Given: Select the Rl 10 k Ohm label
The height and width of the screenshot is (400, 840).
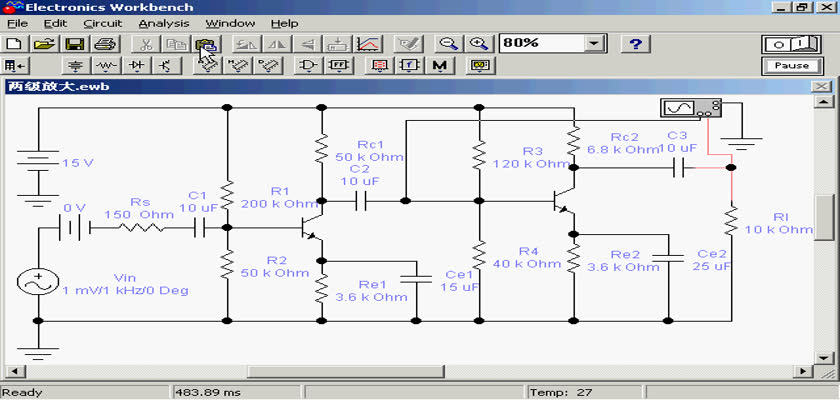Looking at the screenshot, I should click(778, 223).
